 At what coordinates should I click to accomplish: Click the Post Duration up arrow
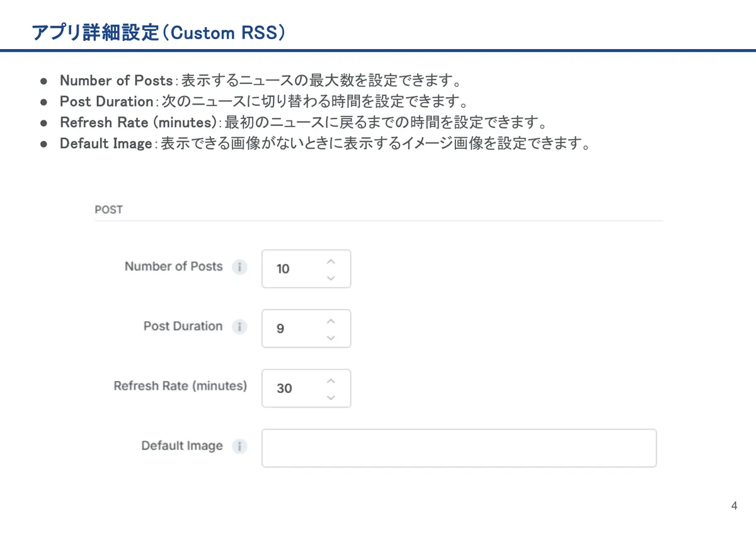point(331,321)
